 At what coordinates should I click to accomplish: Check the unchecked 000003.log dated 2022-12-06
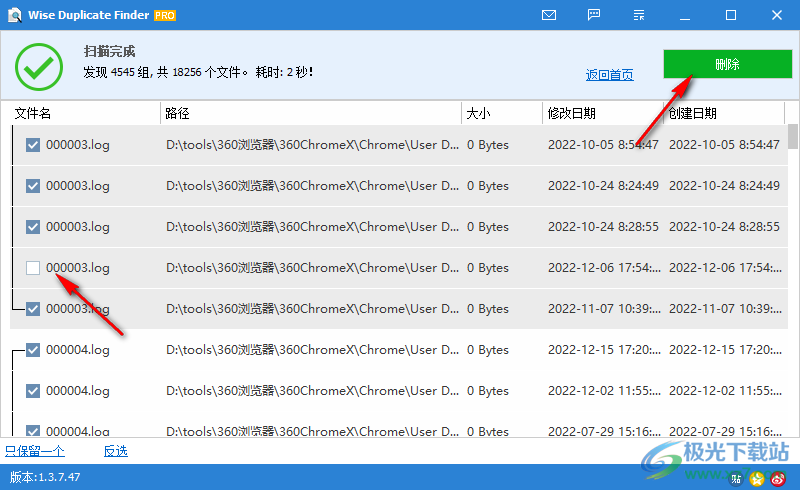click(33, 267)
